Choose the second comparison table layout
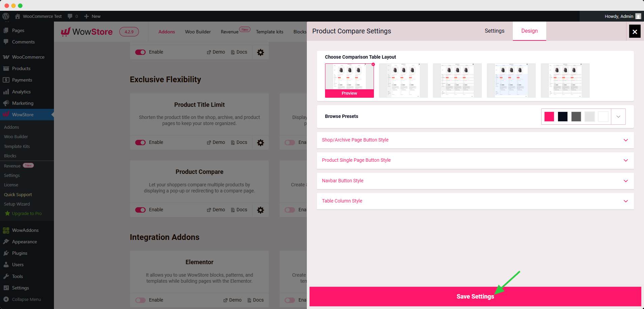 tap(403, 81)
